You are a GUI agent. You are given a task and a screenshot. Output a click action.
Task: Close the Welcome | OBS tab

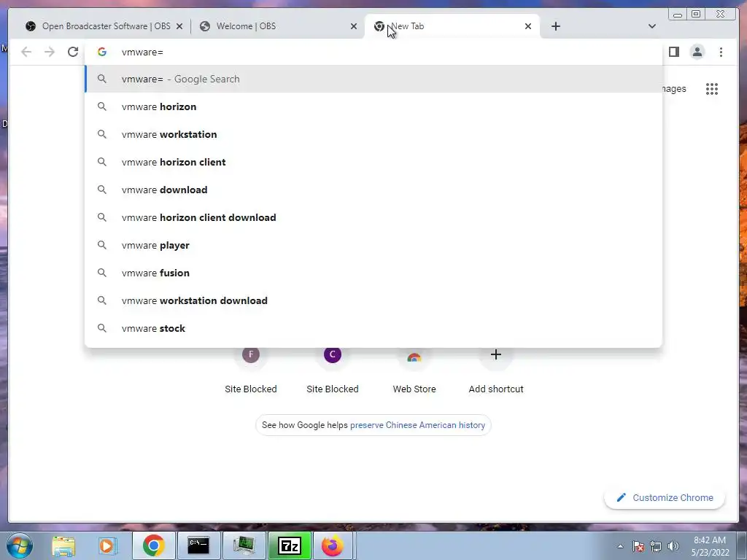[x=354, y=26]
